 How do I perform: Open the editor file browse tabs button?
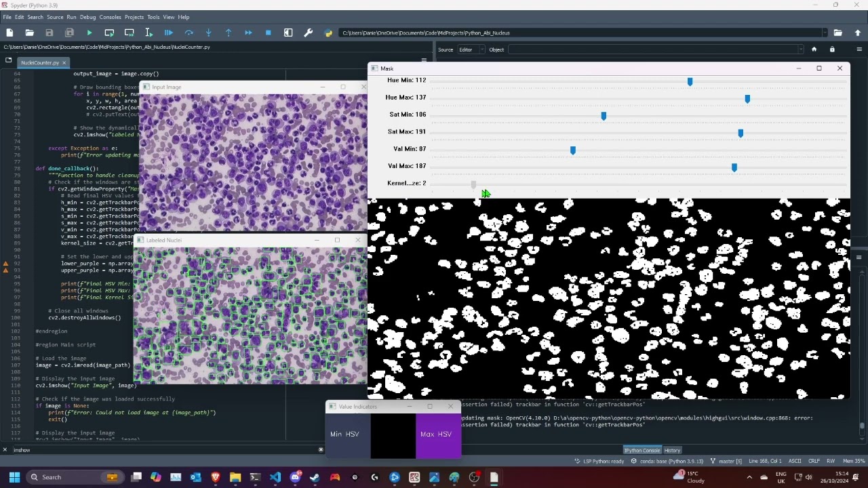8,60
